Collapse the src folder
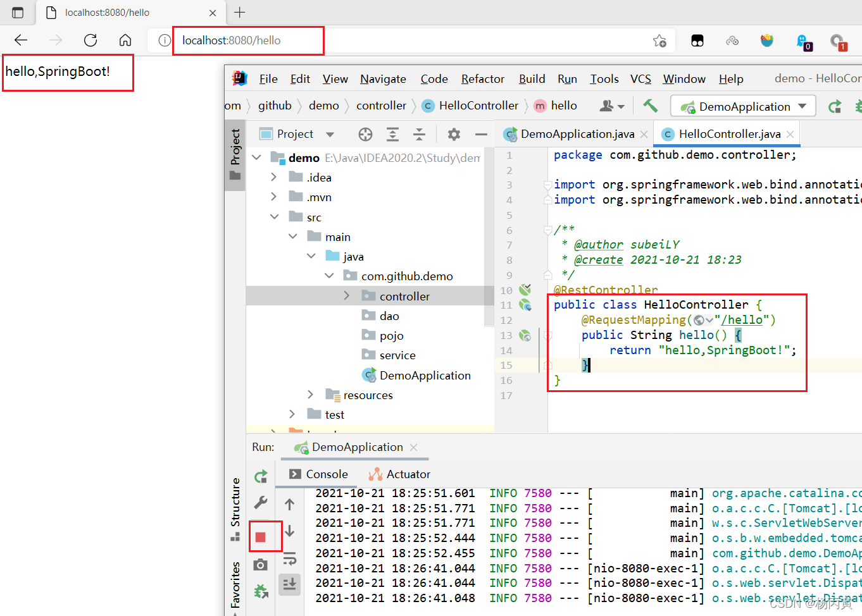The height and width of the screenshot is (616, 862). (274, 217)
